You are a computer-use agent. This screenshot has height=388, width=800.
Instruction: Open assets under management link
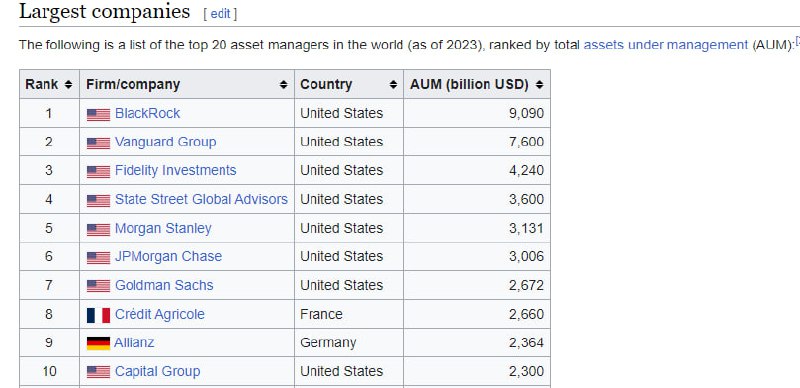click(x=665, y=45)
